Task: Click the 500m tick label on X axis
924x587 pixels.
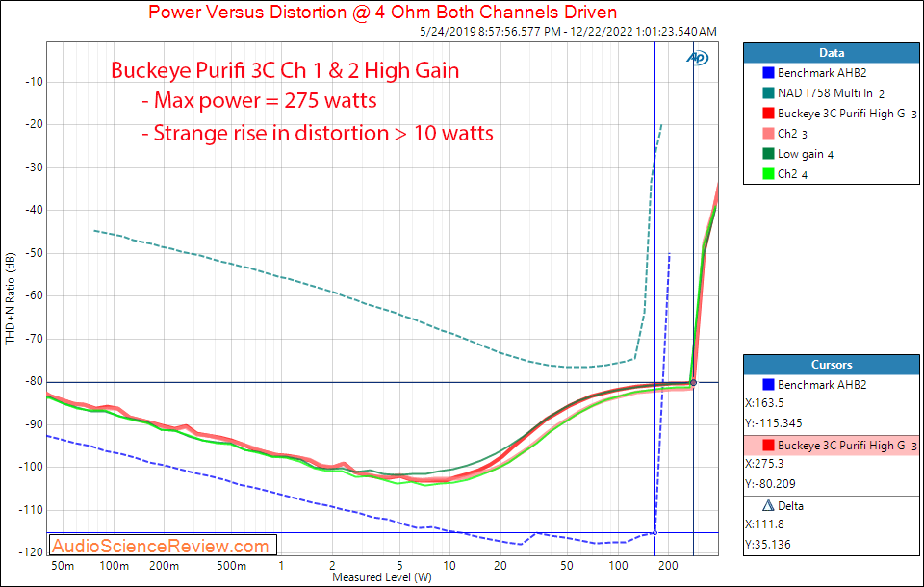Action: 231,566
